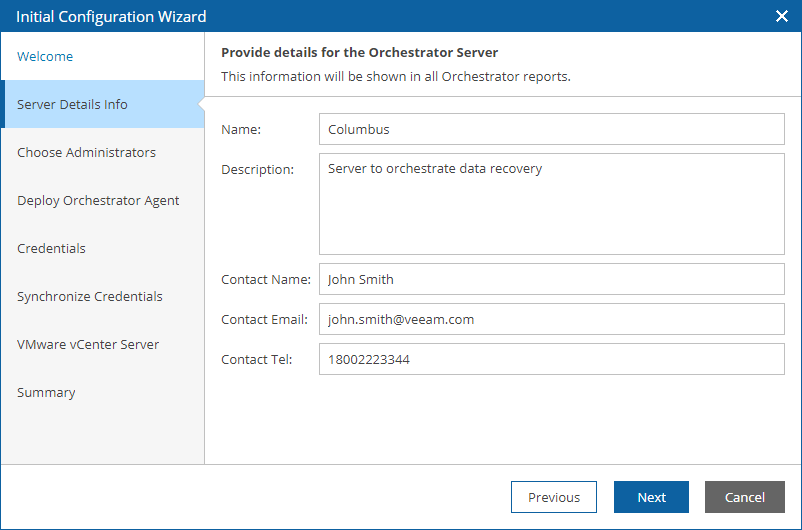Click the Name field containing Columbus
This screenshot has height=530, width=802.
[x=551, y=129]
